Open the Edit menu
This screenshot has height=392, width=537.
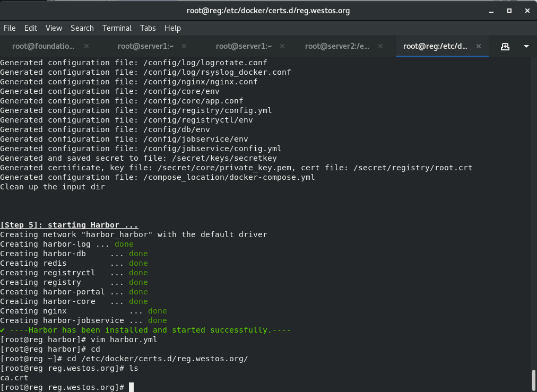(x=30, y=28)
